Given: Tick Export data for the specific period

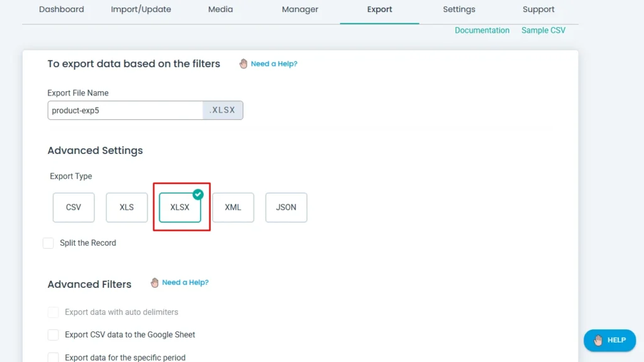Looking at the screenshot, I should click(53, 357).
